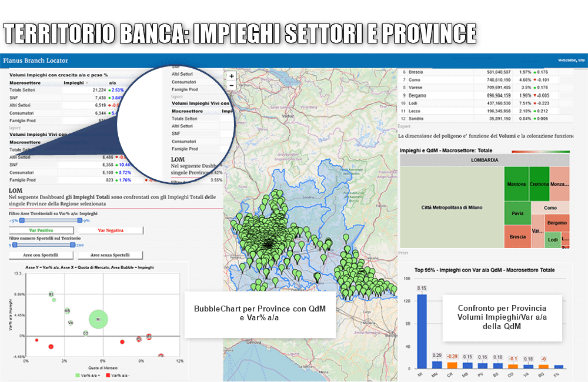Toggle Var% a/a - legend entry
Screen dimensions: 588x382
coord(118,376)
